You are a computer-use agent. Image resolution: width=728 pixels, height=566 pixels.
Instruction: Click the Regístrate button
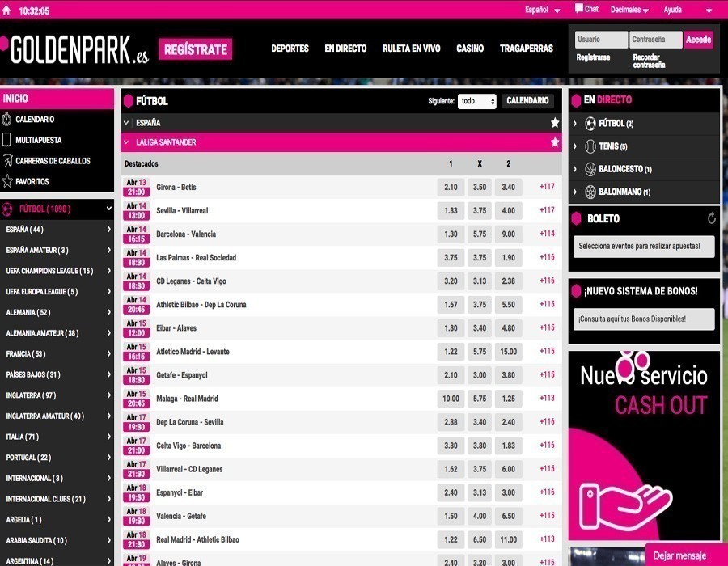(x=196, y=49)
